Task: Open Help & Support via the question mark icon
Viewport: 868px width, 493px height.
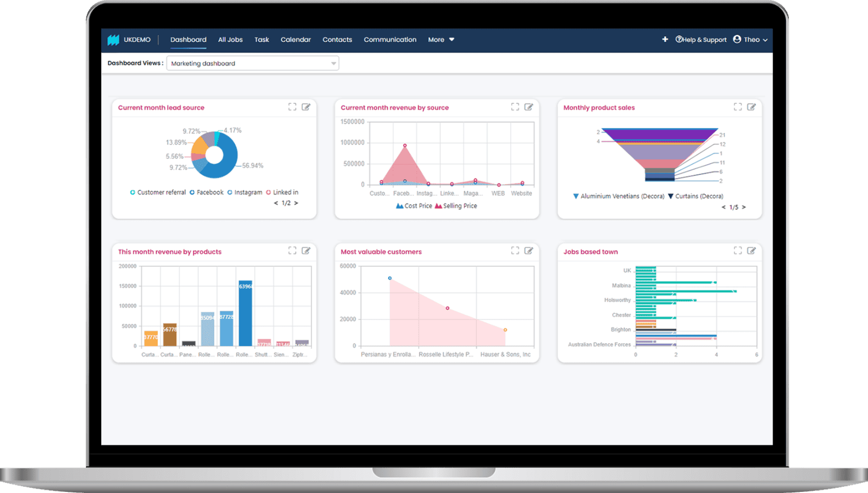Action: 678,39
